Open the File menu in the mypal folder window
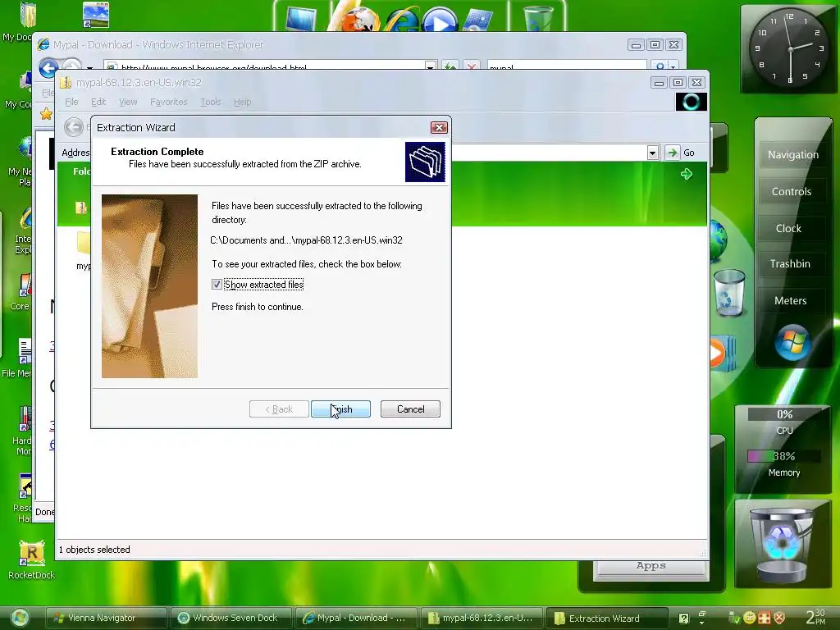The width and height of the screenshot is (840, 630). pyautogui.click(x=72, y=102)
